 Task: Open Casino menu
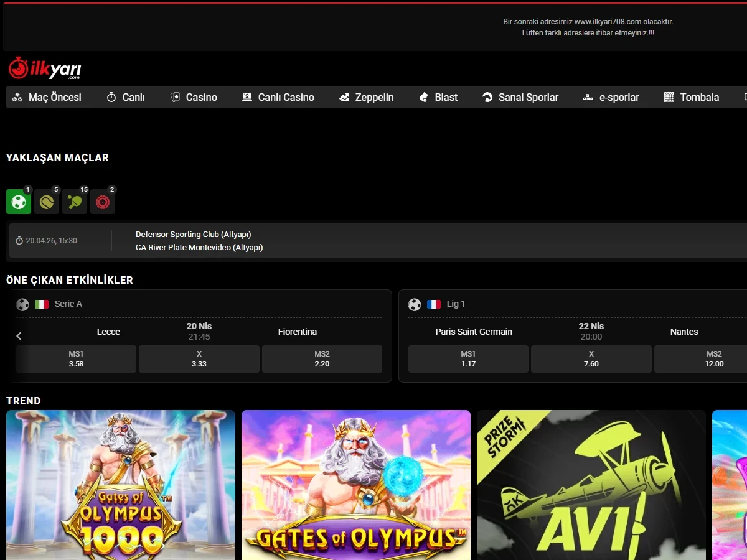(x=194, y=97)
